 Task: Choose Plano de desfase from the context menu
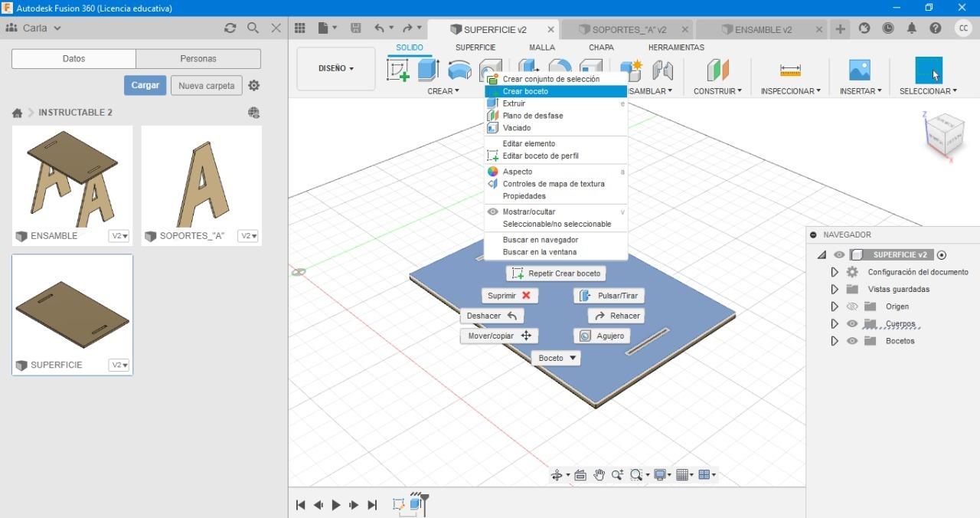[x=556, y=116]
